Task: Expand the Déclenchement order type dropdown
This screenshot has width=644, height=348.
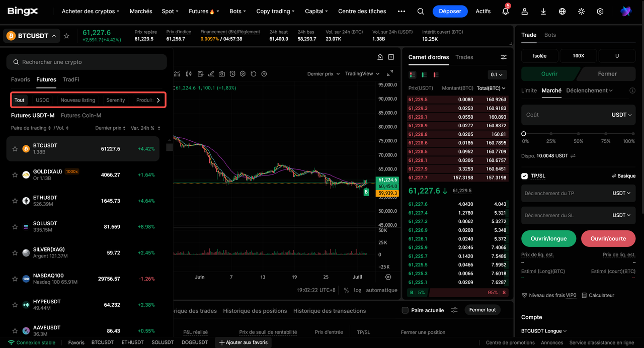Action: click(x=590, y=91)
